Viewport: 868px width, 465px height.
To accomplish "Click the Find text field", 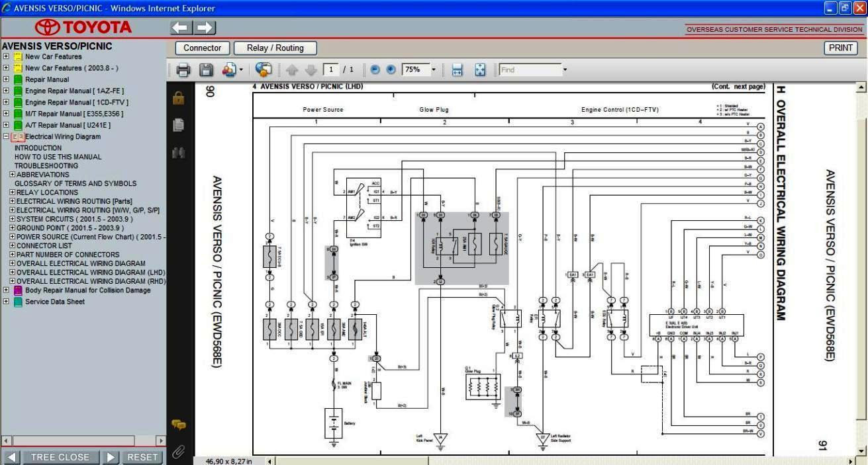I will pyautogui.click(x=530, y=69).
